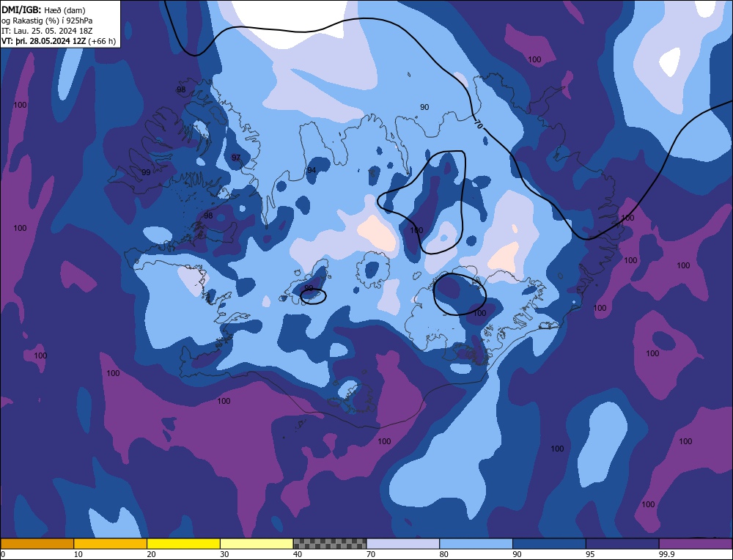The height and width of the screenshot is (560, 733).
Task: Pick the light blue 80–90 legend swatch
Action: [476, 543]
